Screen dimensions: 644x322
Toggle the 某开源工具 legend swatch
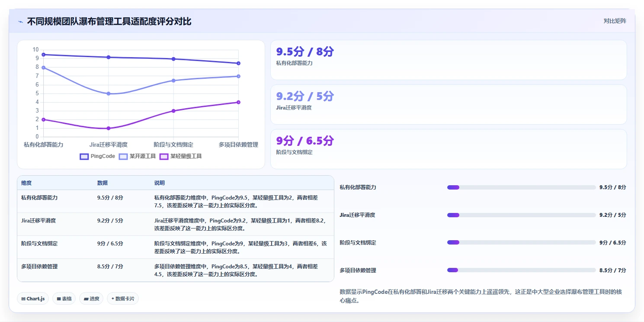pyautogui.click(x=123, y=156)
